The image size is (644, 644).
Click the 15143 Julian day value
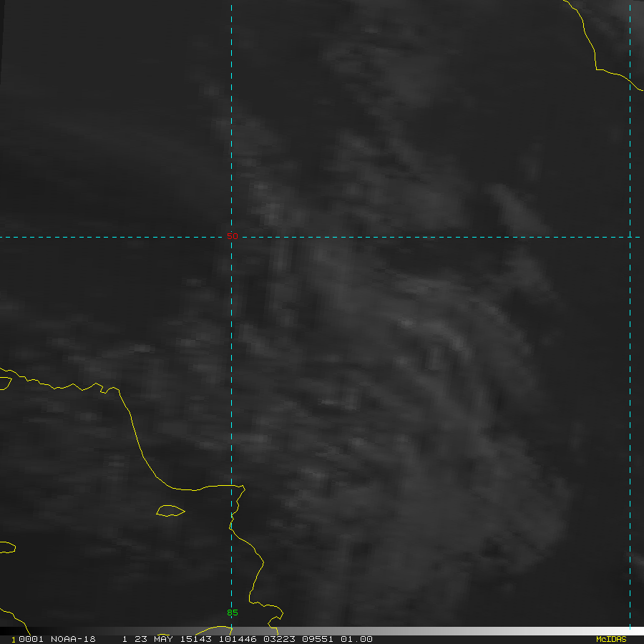[x=196, y=639]
